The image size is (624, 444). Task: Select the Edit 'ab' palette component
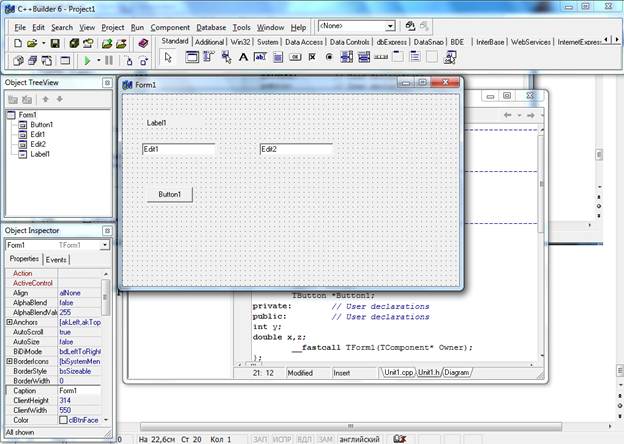pos(260,57)
